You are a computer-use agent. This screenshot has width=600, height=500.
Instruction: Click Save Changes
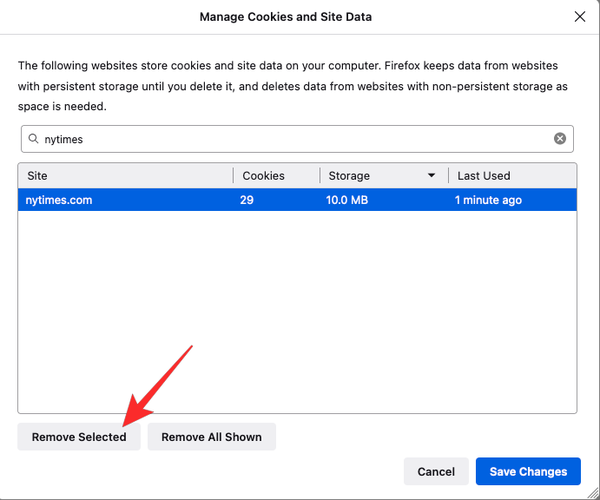click(528, 471)
